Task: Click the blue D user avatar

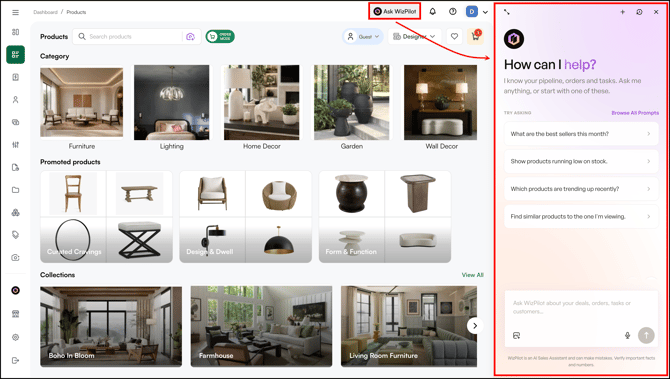Action: pyautogui.click(x=472, y=12)
